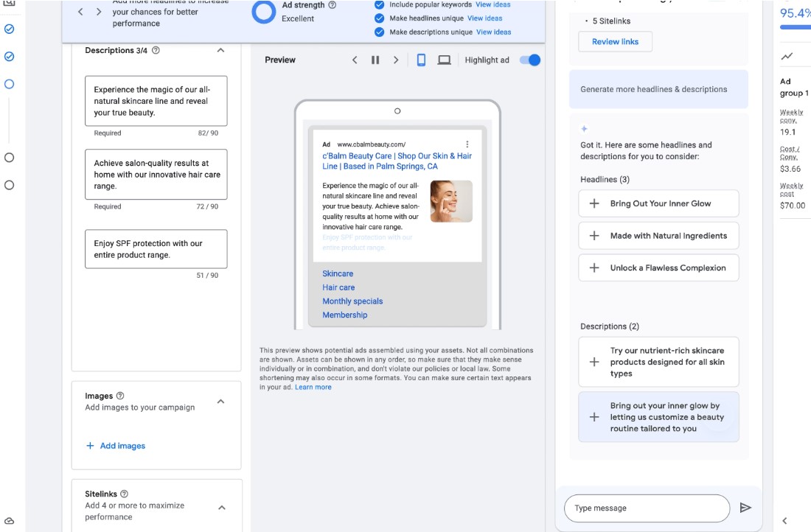This screenshot has width=811, height=532.
Task: Click the previous suggestion arrow in the top banner
Action: (80, 11)
